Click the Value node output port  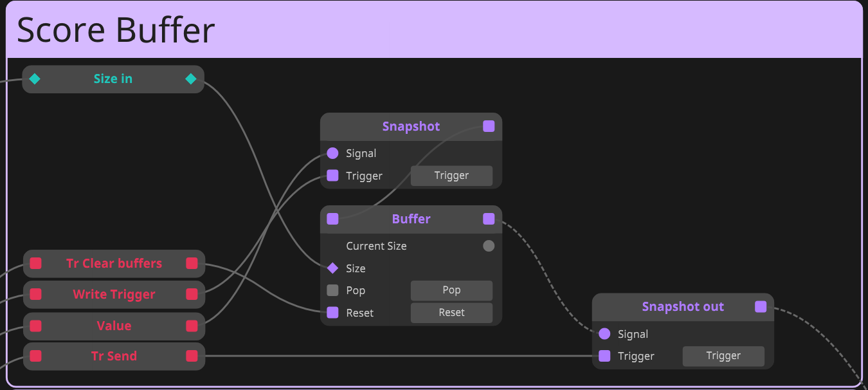tap(192, 326)
